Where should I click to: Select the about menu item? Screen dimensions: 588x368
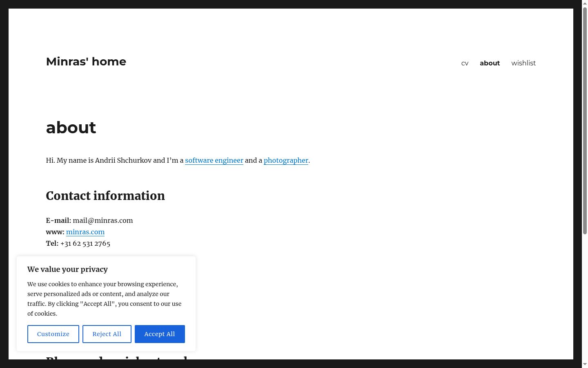tap(490, 63)
